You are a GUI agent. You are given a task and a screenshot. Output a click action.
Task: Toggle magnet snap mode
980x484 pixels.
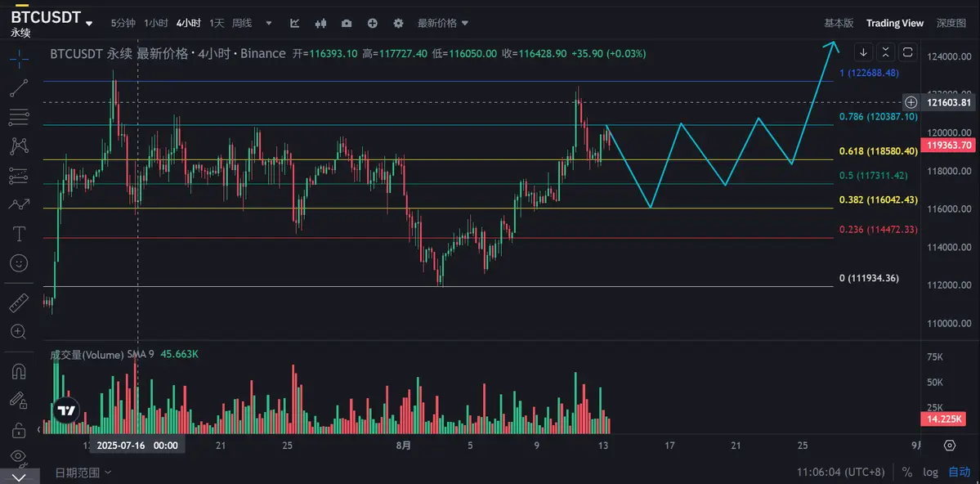pyautogui.click(x=19, y=371)
